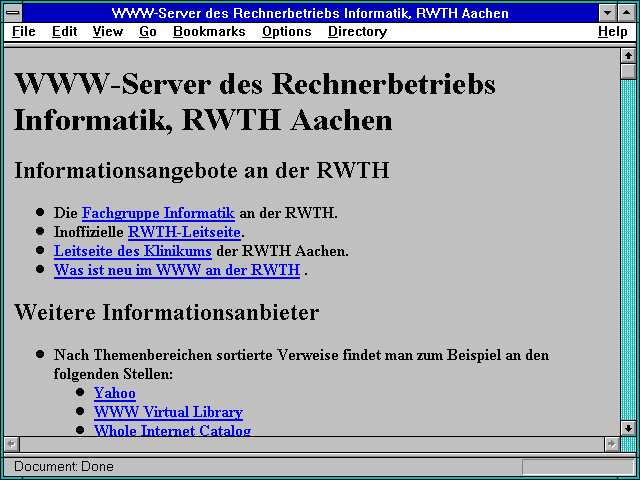The width and height of the screenshot is (640, 480).
Task: Click the Nach Themenbereichen sortierte Verweise text
Action: pyautogui.click(x=301, y=364)
